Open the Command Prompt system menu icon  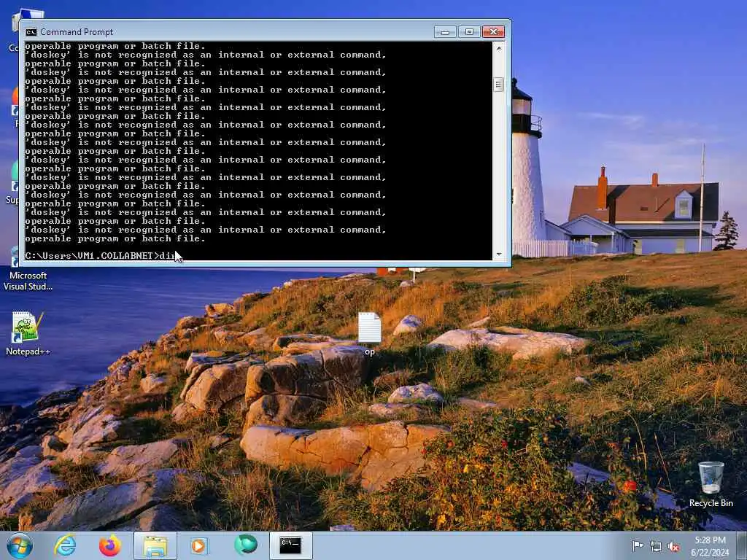click(31, 32)
